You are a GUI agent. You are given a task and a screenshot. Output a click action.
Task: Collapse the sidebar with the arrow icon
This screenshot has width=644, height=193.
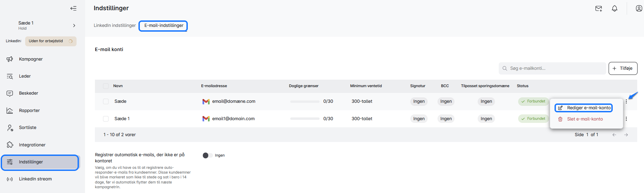click(x=73, y=9)
